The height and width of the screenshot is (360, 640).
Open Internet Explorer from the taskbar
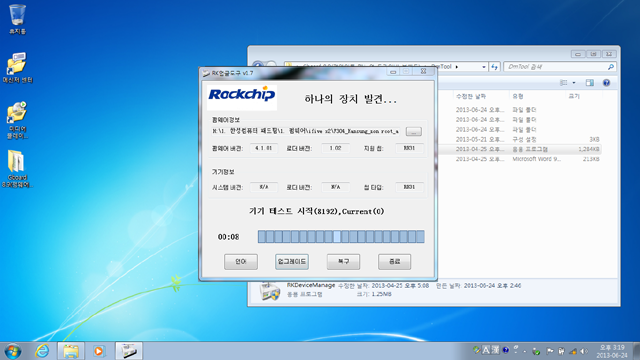coord(42,351)
